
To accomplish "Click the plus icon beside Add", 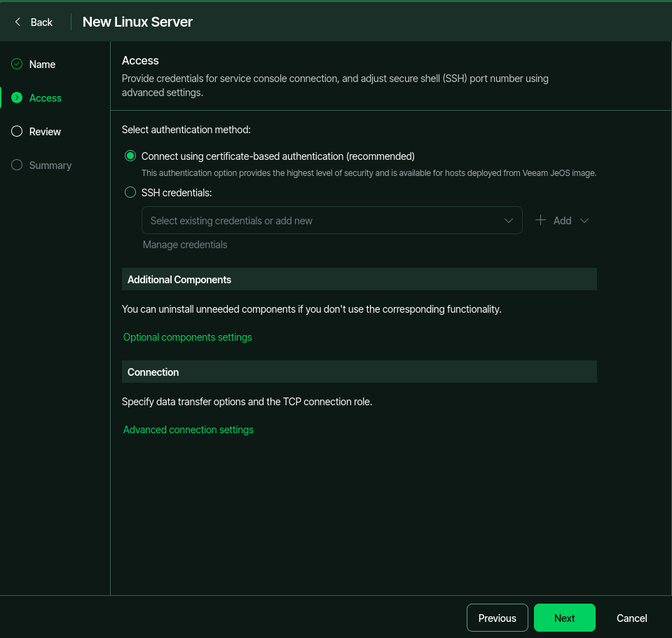I will pyautogui.click(x=540, y=220).
